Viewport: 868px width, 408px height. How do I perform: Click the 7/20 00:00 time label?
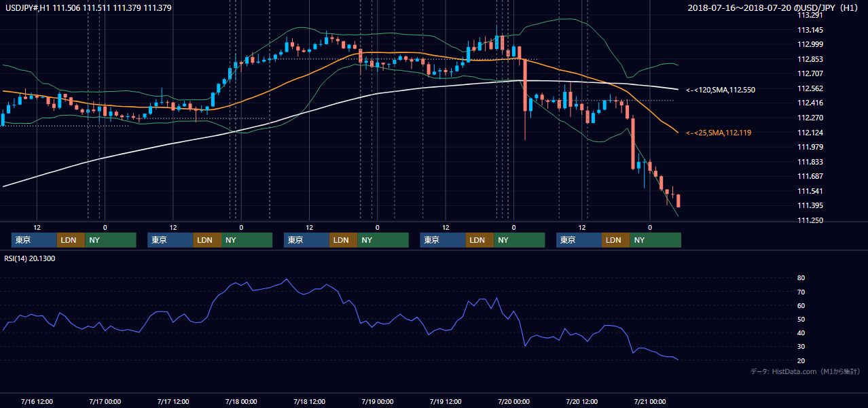coord(513,401)
